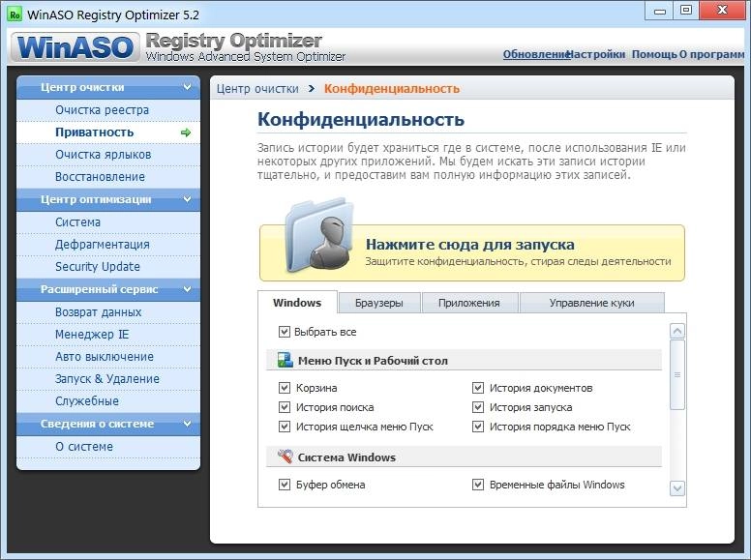Open Возврат данных in sidebar
Image resolution: width=751 pixels, height=560 pixels.
point(108,312)
